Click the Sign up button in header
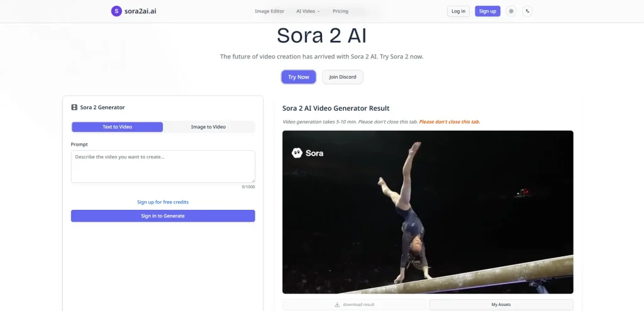Image resolution: width=644 pixels, height=311 pixels. (487, 11)
